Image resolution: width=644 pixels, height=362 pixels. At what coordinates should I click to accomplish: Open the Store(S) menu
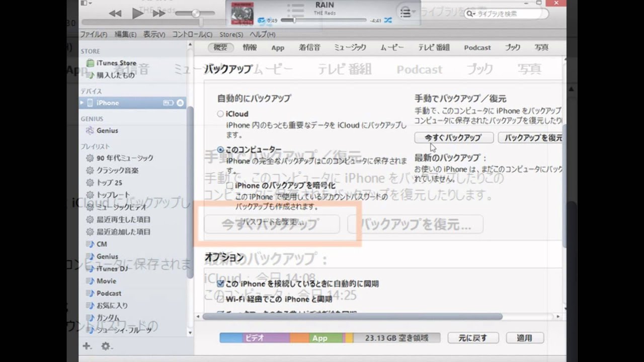tap(231, 35)
